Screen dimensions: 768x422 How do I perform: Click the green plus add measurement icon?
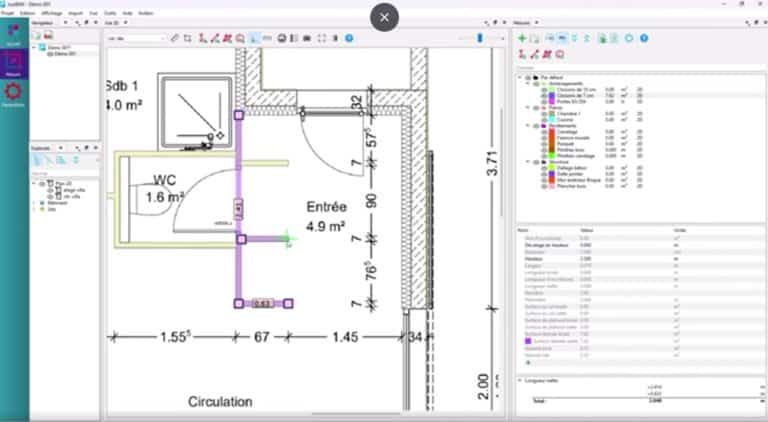(521, 38)
